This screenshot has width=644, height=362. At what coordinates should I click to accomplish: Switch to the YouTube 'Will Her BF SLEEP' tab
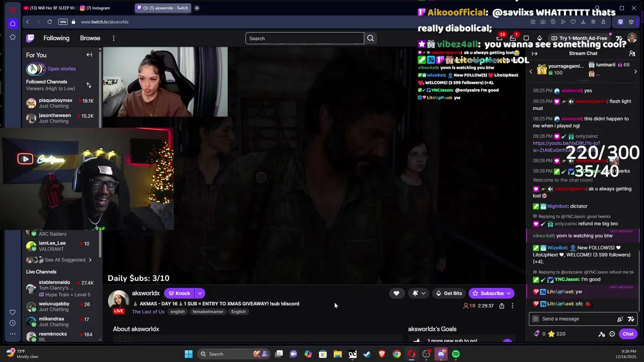coord(50,8)
